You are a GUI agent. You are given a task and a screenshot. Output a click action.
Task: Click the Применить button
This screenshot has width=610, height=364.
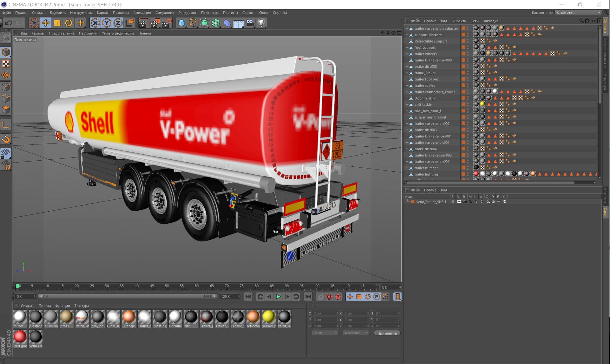(387, 333)
